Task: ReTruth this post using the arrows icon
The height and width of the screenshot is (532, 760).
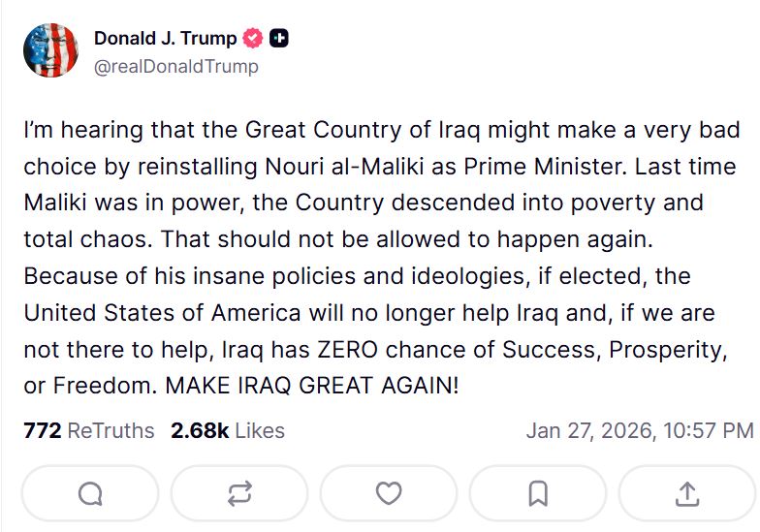Action: (239, 494)
